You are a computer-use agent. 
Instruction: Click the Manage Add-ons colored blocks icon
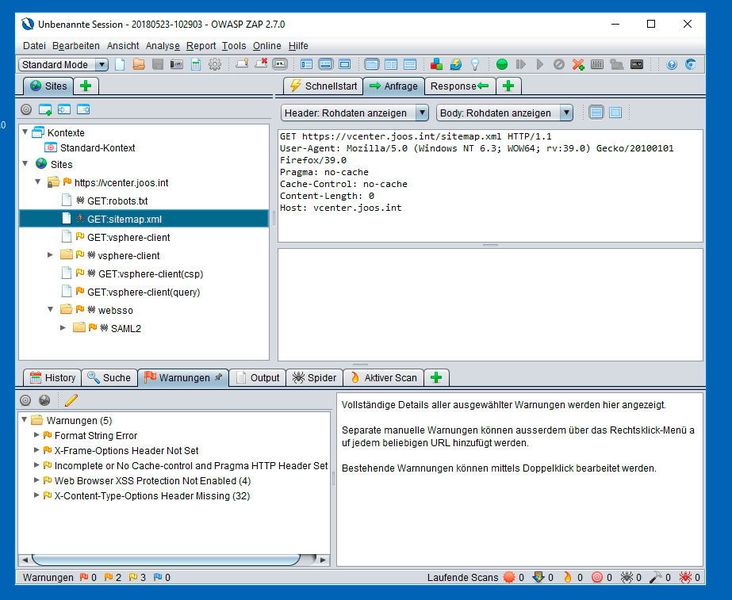click(436, 64)
